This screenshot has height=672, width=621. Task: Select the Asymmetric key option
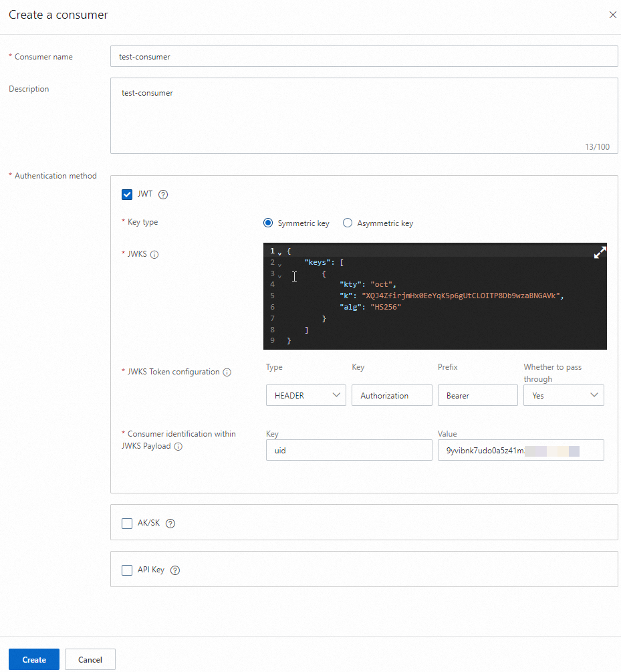[347, 223]
